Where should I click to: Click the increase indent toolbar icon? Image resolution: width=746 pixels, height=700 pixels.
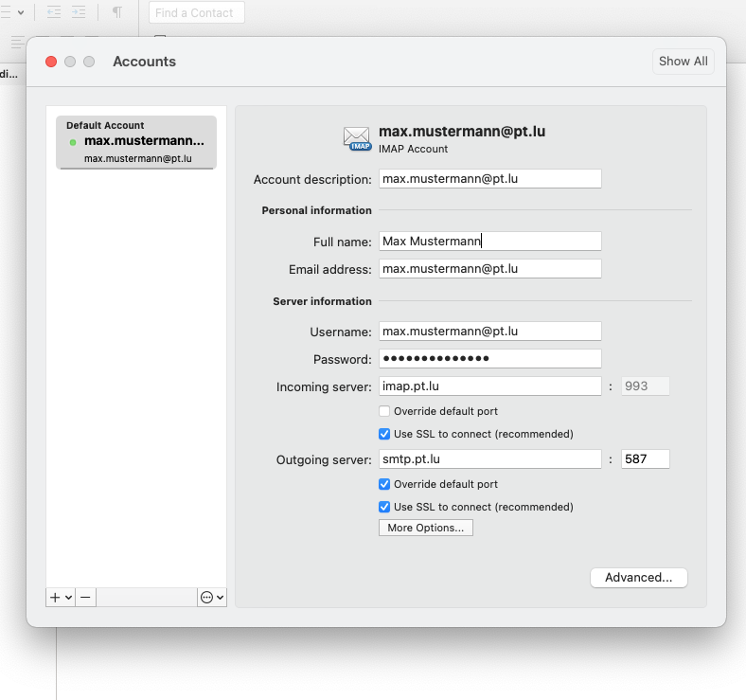coord(79,12)
